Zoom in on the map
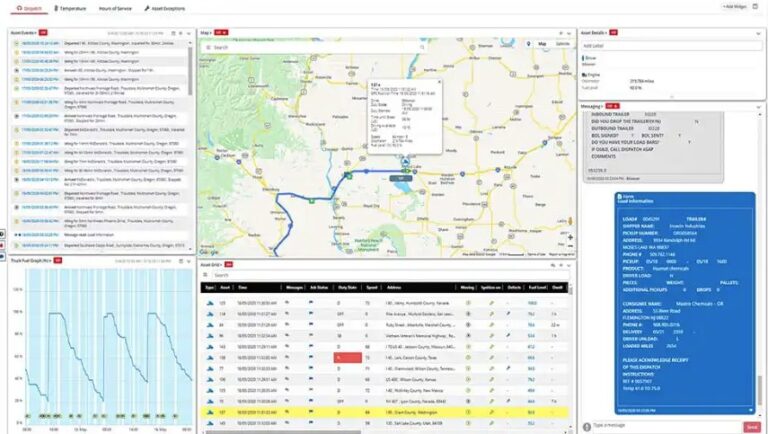768x434 pixels. [570, 237]
